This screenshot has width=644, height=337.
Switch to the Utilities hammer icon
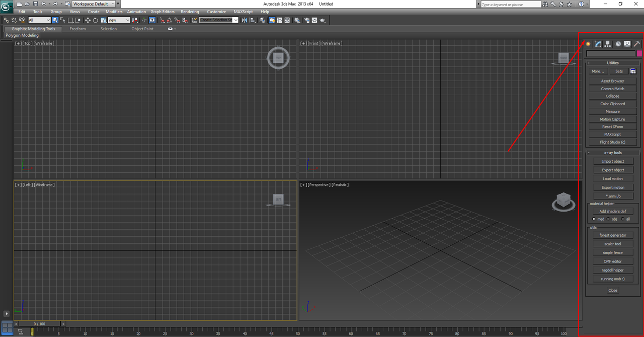[x=637, y=44]
